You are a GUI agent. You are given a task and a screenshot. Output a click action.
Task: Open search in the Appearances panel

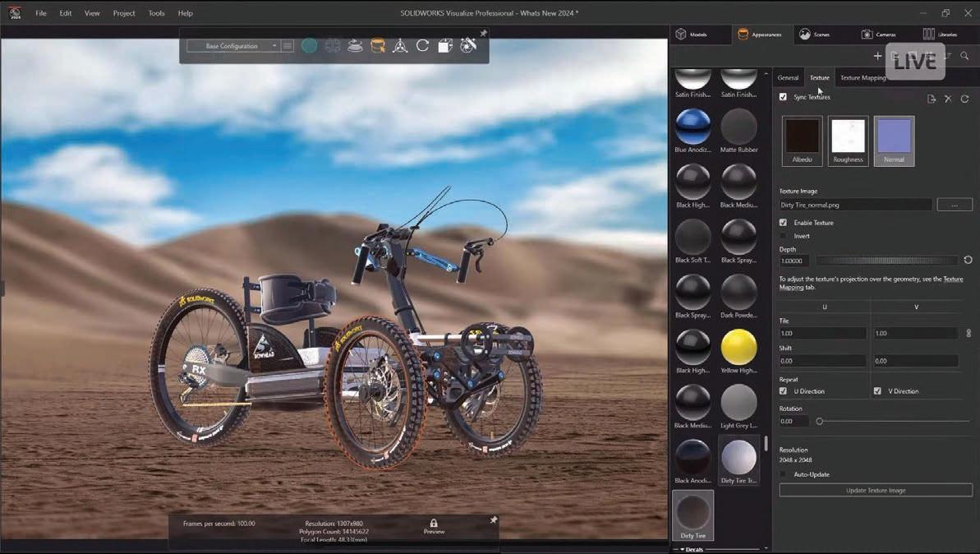(964, 56)
